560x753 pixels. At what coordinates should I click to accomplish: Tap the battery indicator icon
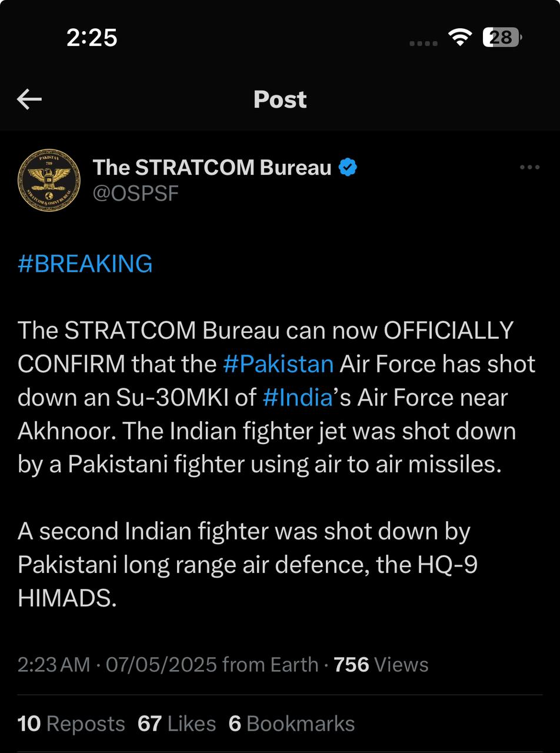502,38
